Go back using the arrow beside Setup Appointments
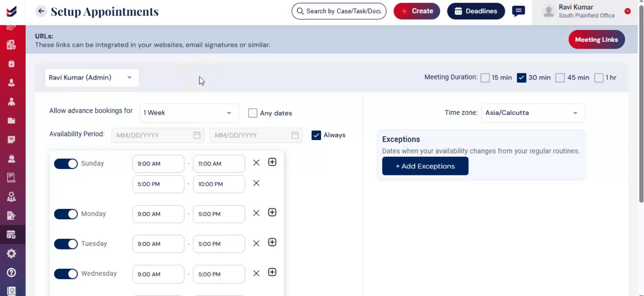 (41, 11)
